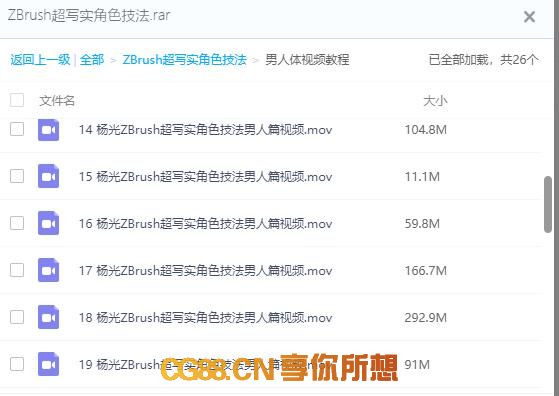Click size value 292.9M

pos(426,318)
